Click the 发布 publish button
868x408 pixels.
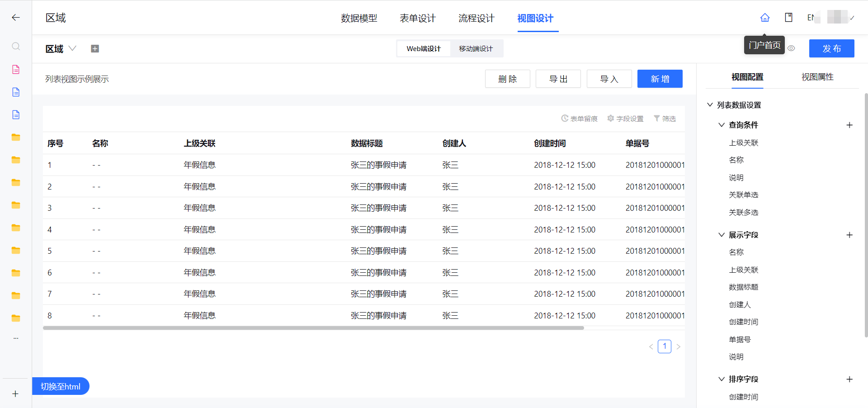coord(832,48)
